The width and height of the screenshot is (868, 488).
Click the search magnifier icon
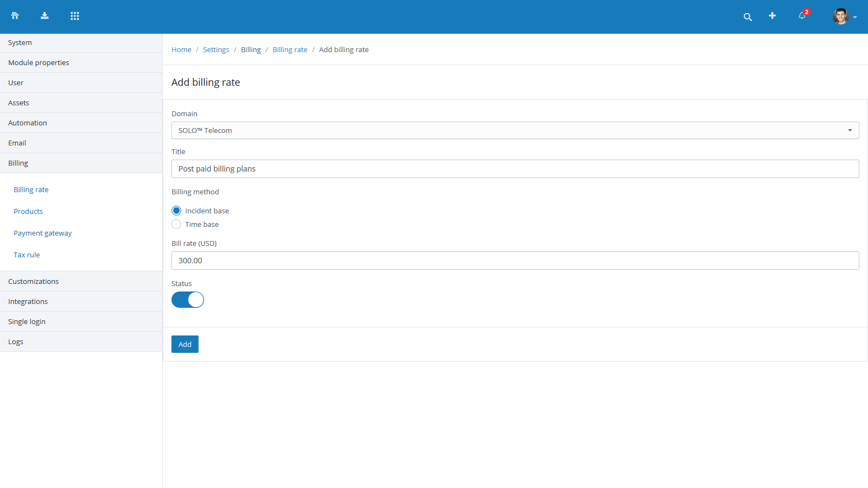[748, 17]
